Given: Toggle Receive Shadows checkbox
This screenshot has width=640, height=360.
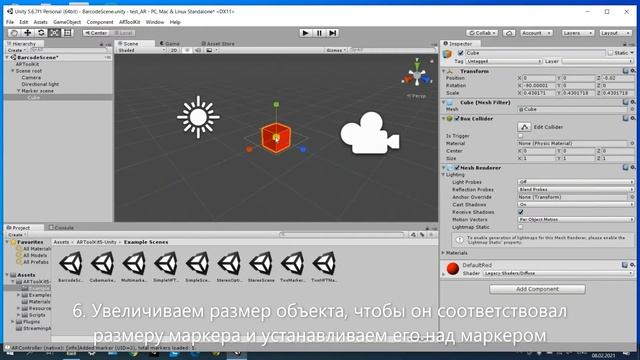Looking at the screenshot, I should (x=520, y=212).
